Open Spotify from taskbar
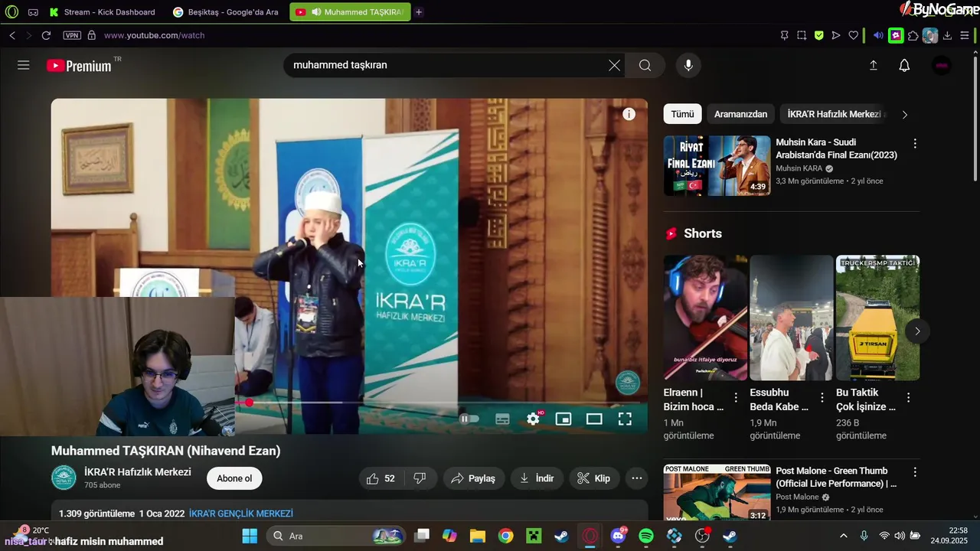Image resolution: width=980 pixels, height=551 pixels. pos(646,536)
